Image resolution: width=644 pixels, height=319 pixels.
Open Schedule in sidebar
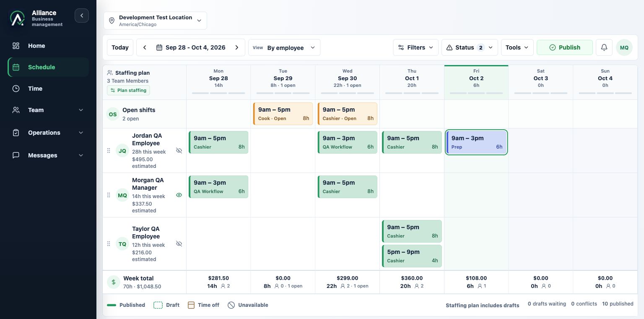(x=48, y=67)
